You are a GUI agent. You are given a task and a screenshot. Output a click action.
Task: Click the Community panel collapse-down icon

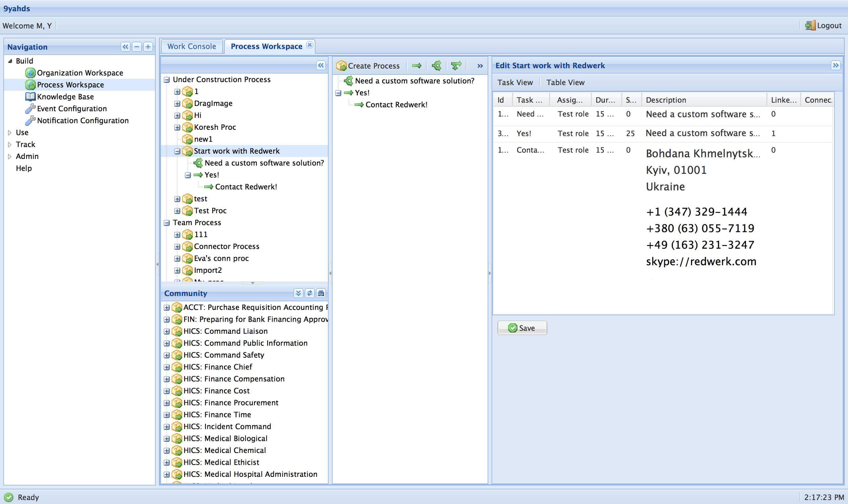click(x=298, y=293)
